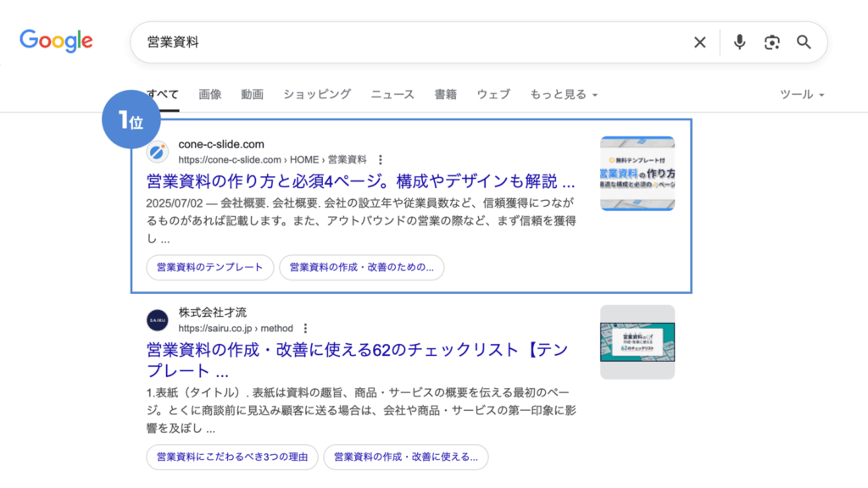868x488 pixels.
Task: Click the 営業資料のテンプレート chip
Action: (x=210, y=267)
